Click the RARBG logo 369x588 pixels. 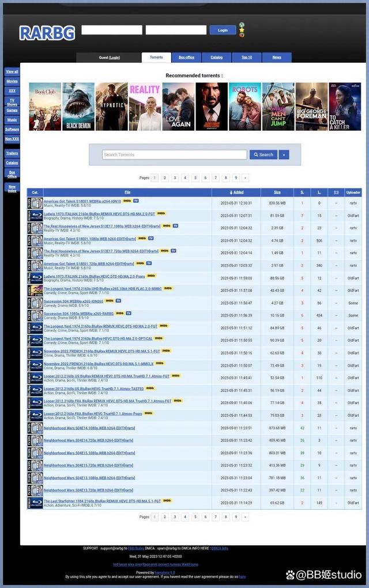coord(47,33)
